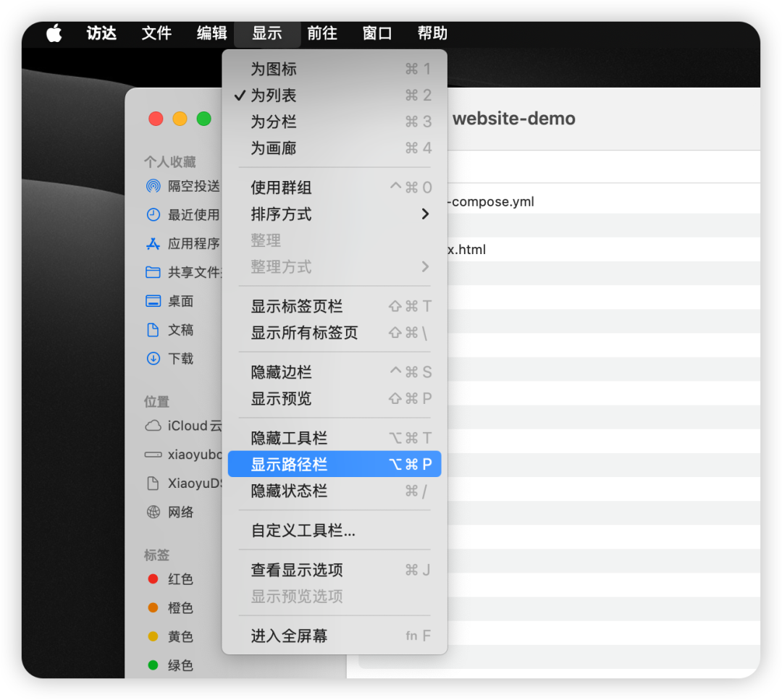Click the xiaoyubo drive icon
Viewport: 782px width, 700px height.
(153, 455)
